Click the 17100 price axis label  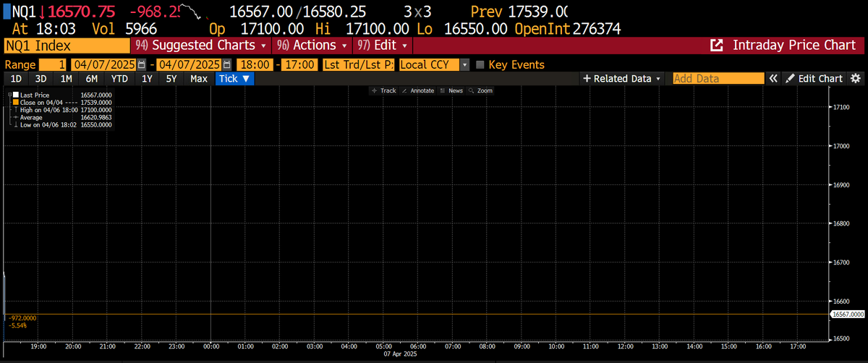[841, 108]
